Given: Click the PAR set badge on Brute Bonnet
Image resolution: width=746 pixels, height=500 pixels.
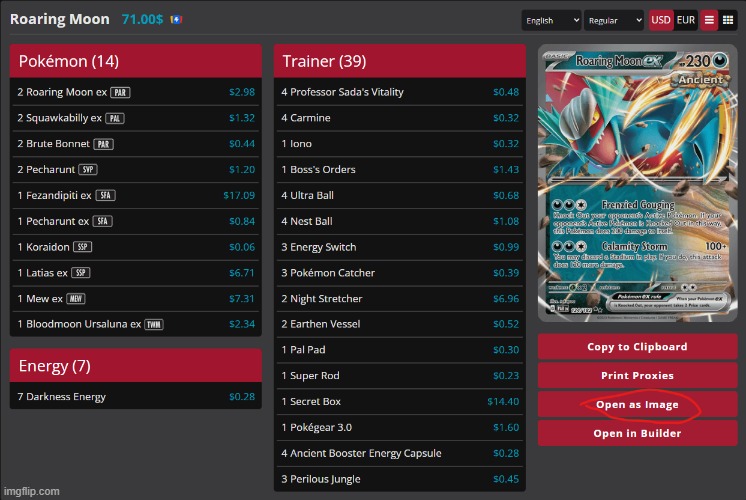Looking at the screenshot, I should (103, 144).
